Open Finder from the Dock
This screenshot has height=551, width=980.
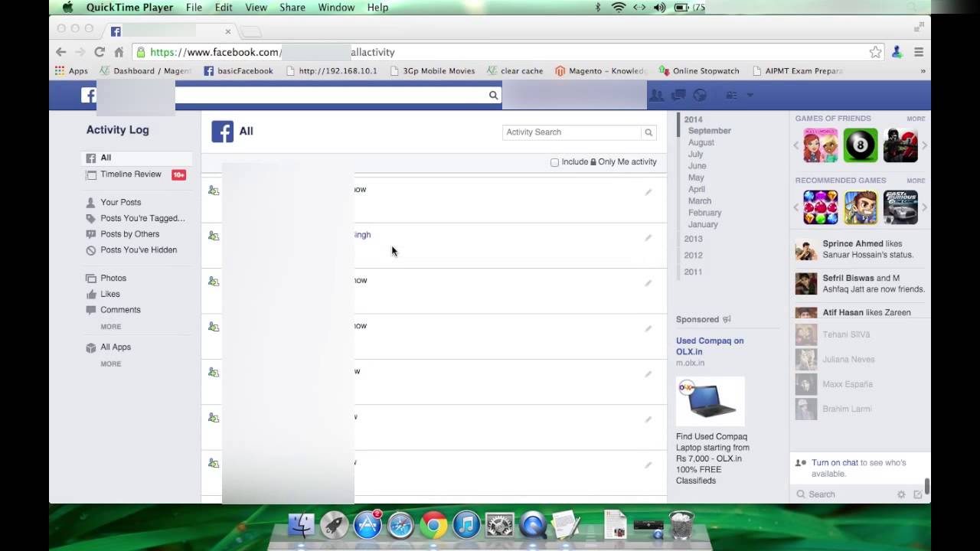tap(301, 525)
